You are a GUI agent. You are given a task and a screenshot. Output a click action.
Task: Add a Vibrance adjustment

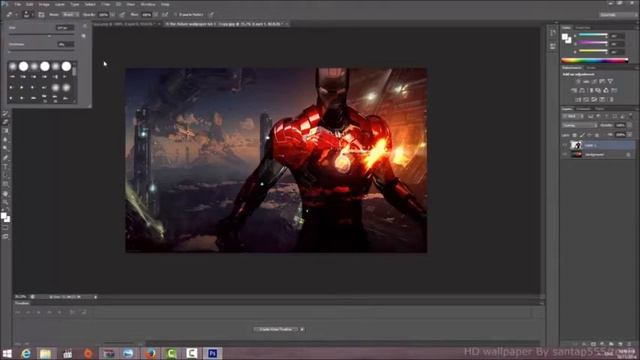pyautogui.click(x=611, y=82)
